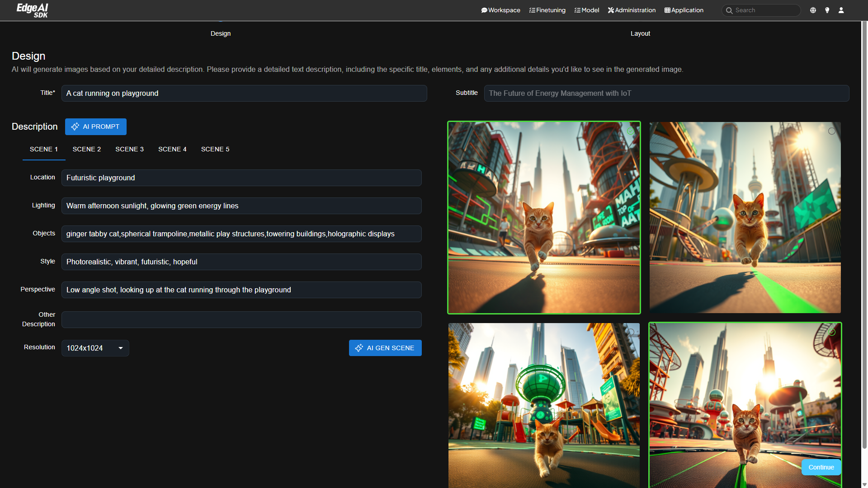Open the user account icon
Screen dimensions: 868x488
click(x=841, y=10)
